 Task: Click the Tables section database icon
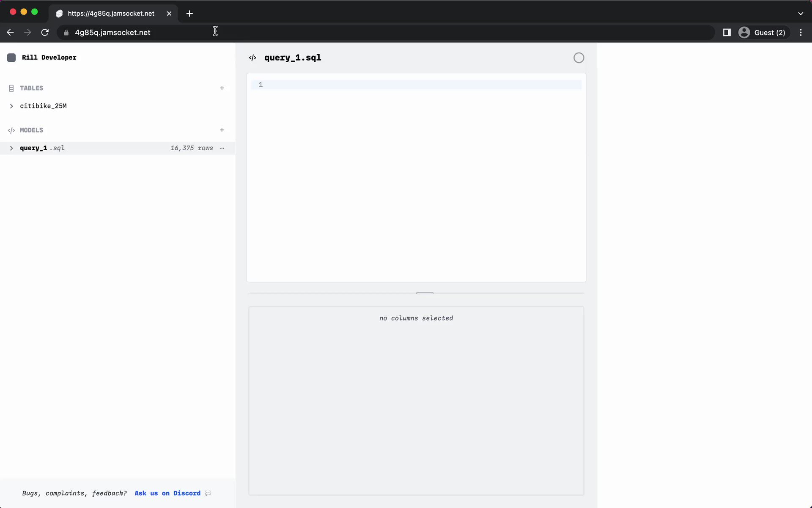tap(11, 88)
